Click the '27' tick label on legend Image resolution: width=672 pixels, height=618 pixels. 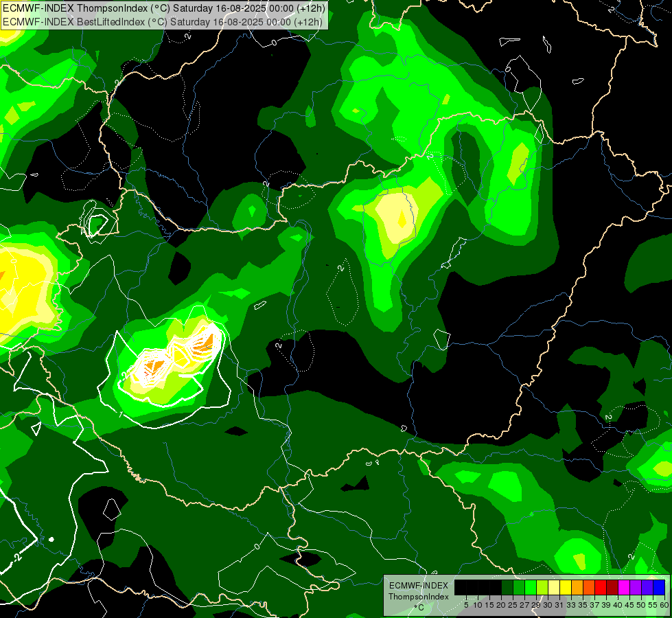pyautogui.click(x=524, y=605)
